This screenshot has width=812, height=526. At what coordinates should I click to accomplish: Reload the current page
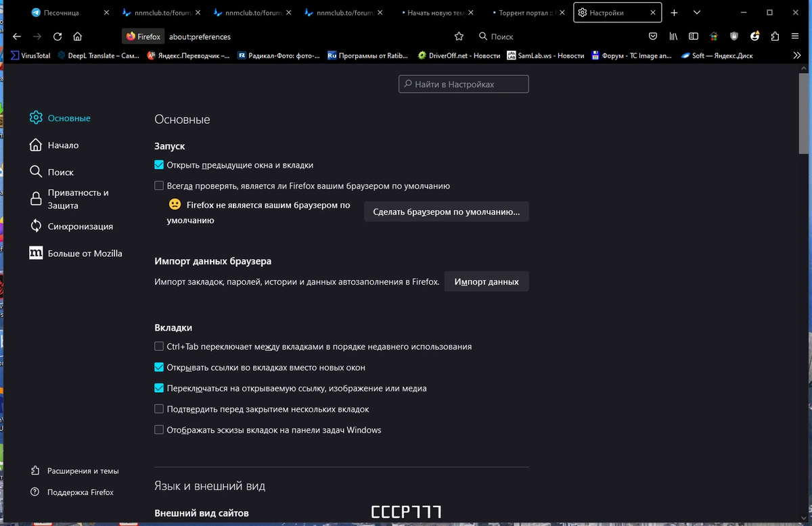coord(58,37)
